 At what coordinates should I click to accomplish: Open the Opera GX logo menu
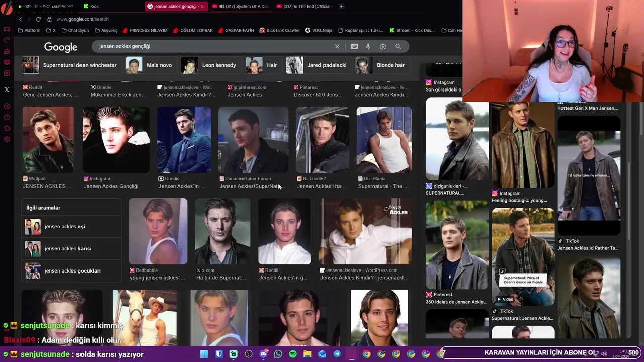7,10
